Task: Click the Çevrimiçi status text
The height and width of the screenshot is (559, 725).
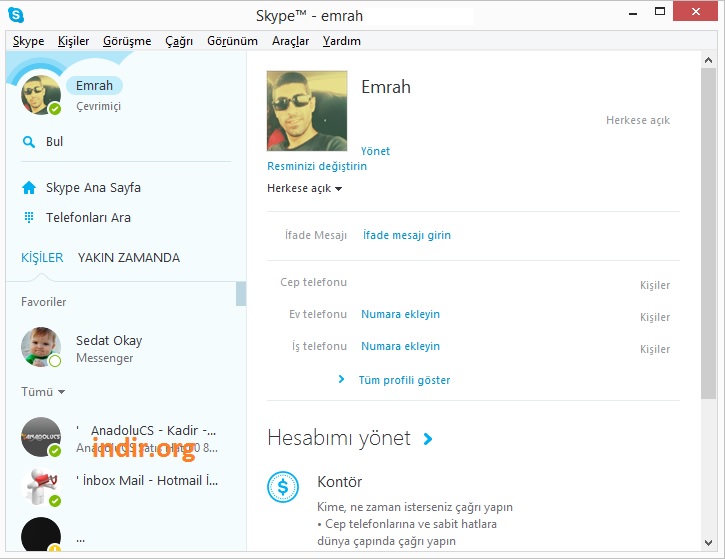Action: point(98,106)
